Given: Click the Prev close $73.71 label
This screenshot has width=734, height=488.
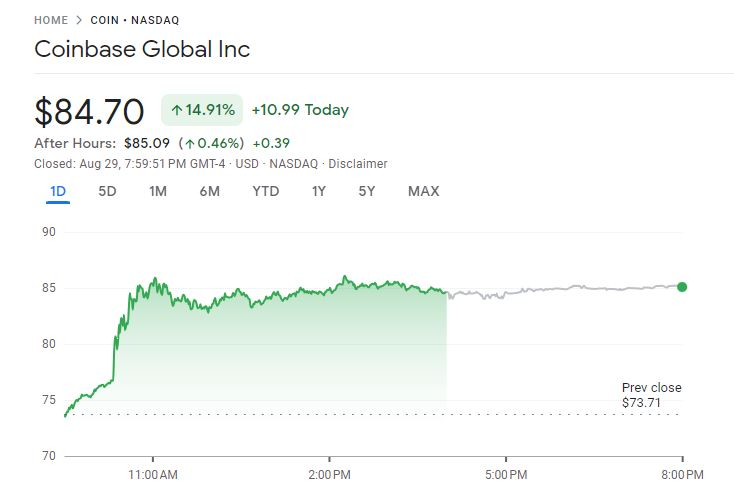Looking at the screenshot, I should 651,395.
